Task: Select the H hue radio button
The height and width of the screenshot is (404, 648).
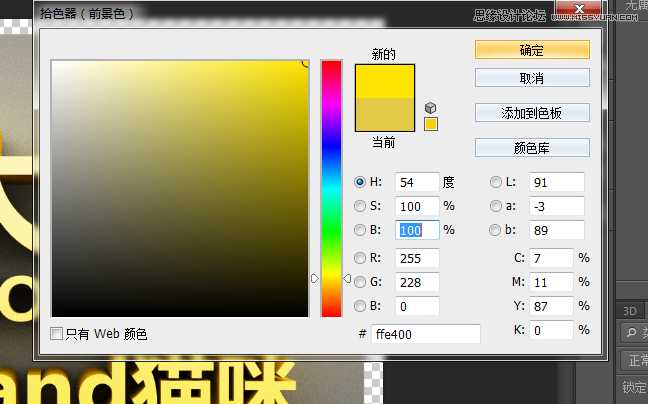Action: click(x=361, y=182)
